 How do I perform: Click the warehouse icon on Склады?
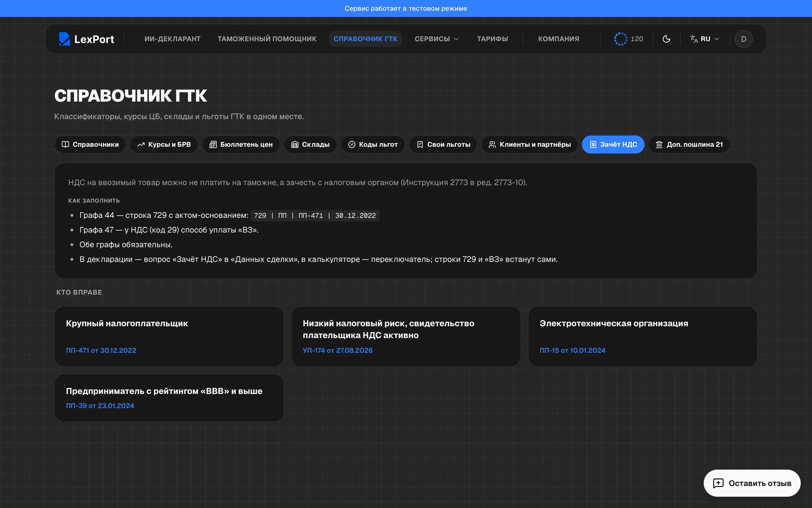click(295, 144)
